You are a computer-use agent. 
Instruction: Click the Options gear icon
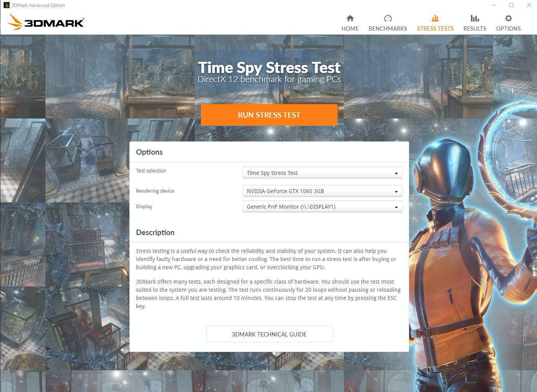pos(508,18)
